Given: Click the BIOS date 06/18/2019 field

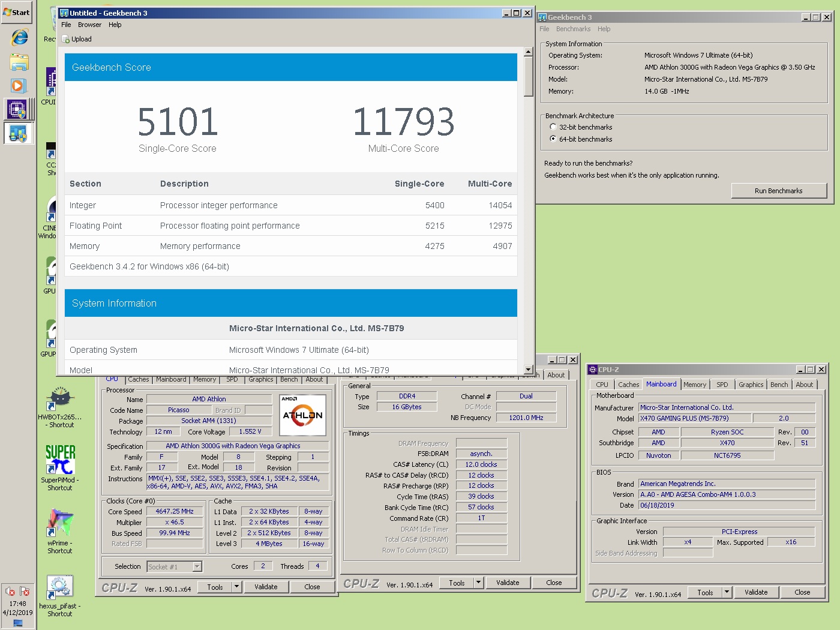Looking at the screenshot, I should [x=727, y=505].
